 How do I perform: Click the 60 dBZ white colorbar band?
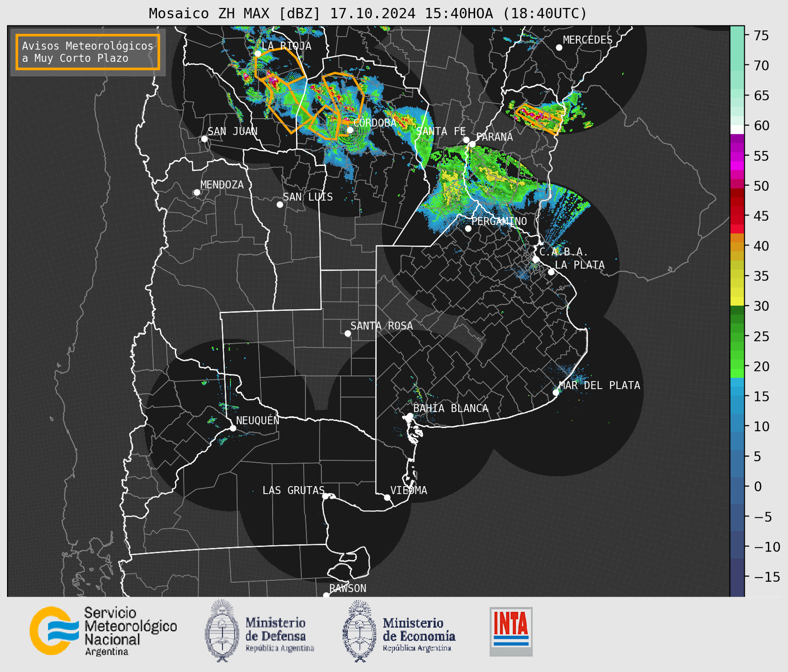click(x=737, y=129)
